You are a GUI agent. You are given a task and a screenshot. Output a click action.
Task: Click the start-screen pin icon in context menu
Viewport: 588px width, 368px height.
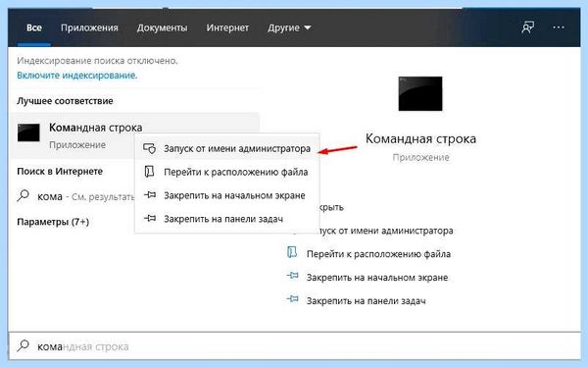(150, 195)
